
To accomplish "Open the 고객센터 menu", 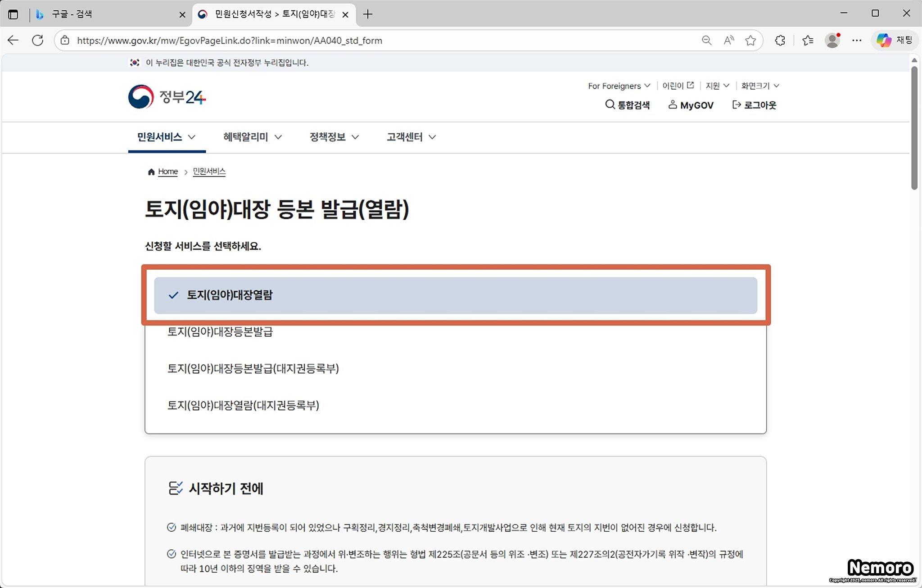I will tap(411, 137).
